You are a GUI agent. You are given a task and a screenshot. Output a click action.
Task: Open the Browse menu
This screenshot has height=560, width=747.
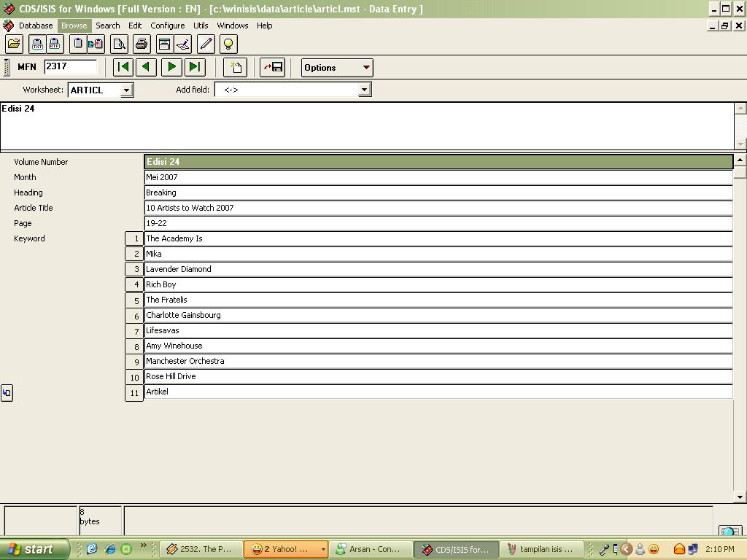(74, 26)
